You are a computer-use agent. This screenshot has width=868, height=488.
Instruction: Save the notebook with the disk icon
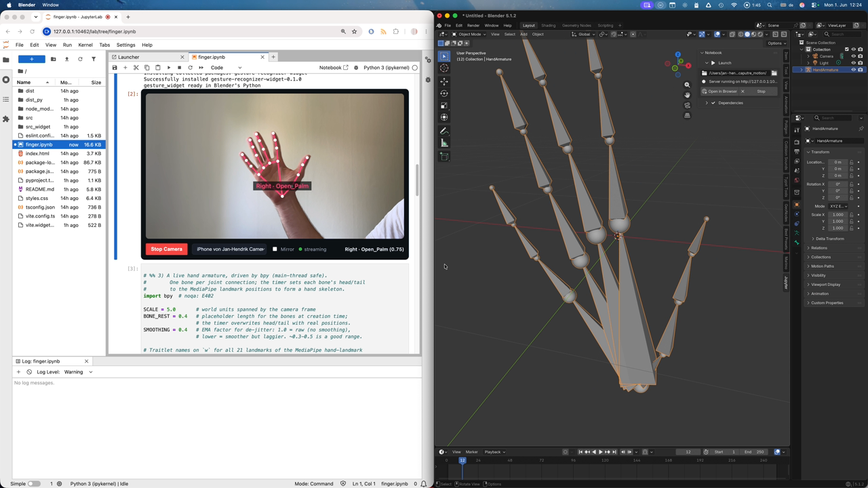(x=115, y=68)
